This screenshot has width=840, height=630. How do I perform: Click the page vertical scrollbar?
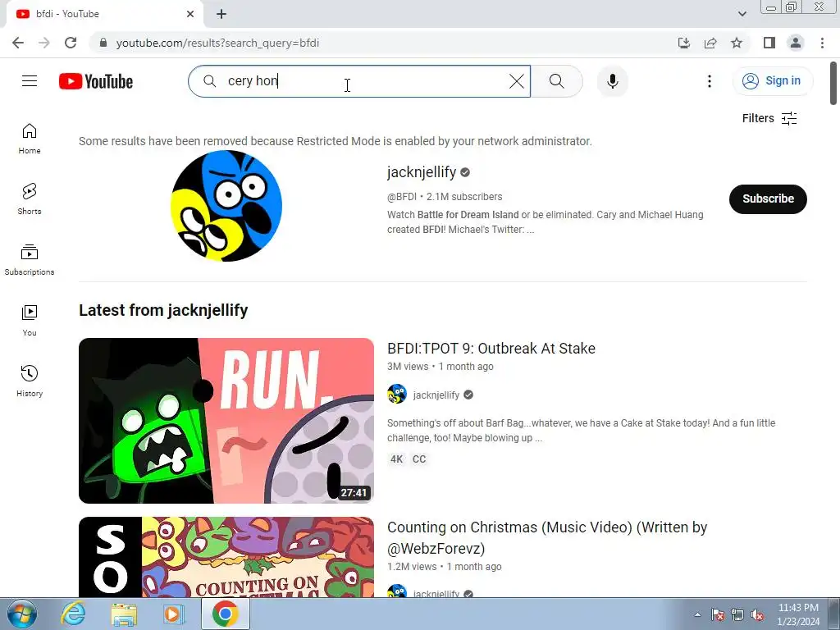[833, 84]
